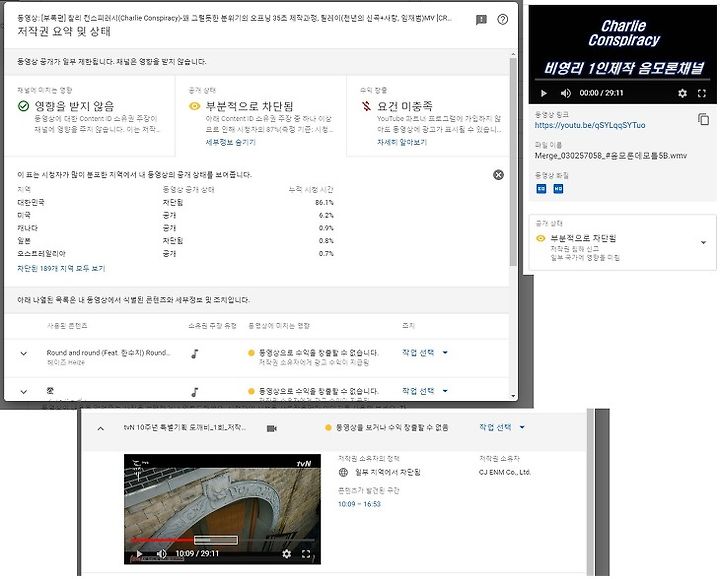The width and height of the screenshot is (720, 579).
Task: Open the youtu.be video link
Action: pyautogui.click(x=590, y=125)
